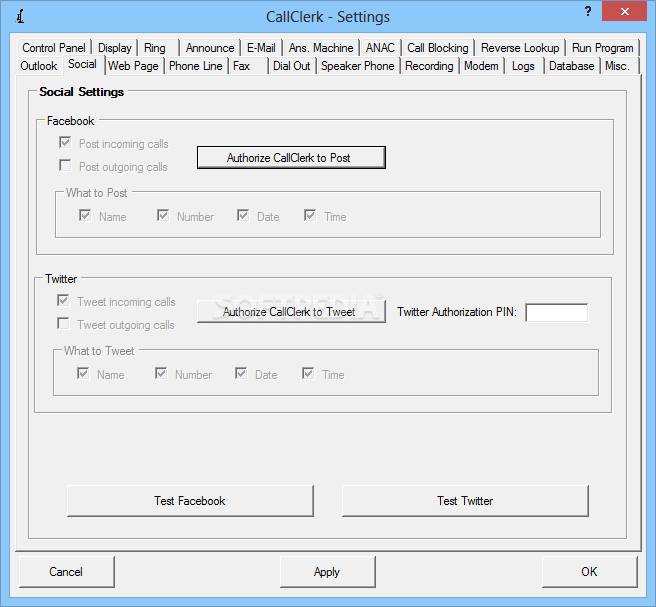Viewport: 656px width, 607px height.
Task: Switch to the Outlook tab
Action: click(x=39, y=66)
